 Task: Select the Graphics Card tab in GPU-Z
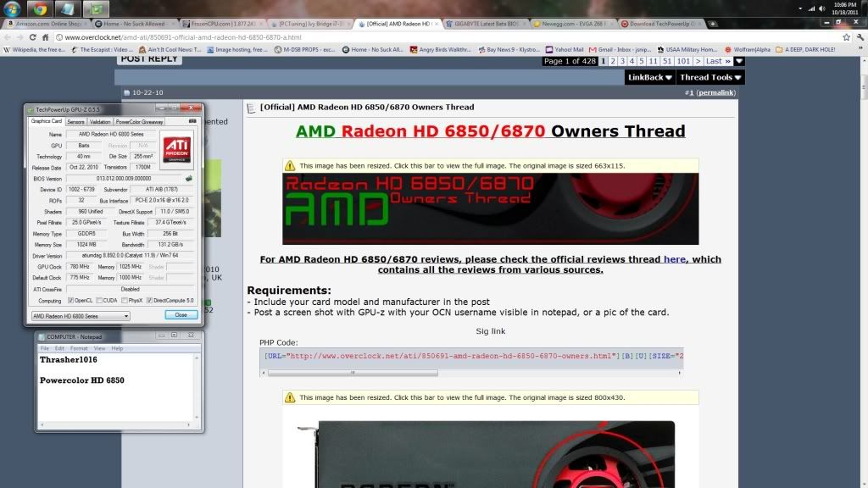[47, 121]
